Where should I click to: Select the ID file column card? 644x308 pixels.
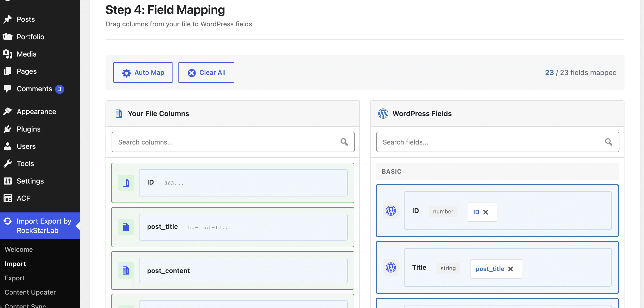[233, 183]
